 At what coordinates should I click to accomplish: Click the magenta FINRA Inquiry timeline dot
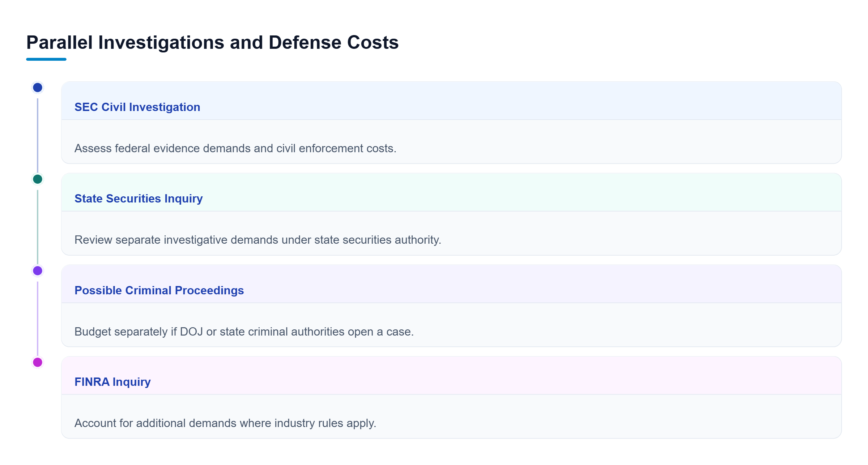pos(38,362)
